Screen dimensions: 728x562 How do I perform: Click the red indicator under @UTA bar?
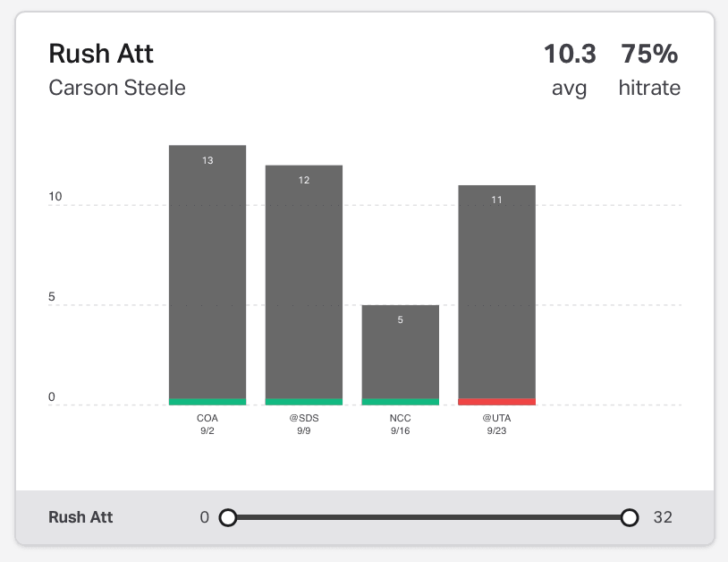click(496, 402)
